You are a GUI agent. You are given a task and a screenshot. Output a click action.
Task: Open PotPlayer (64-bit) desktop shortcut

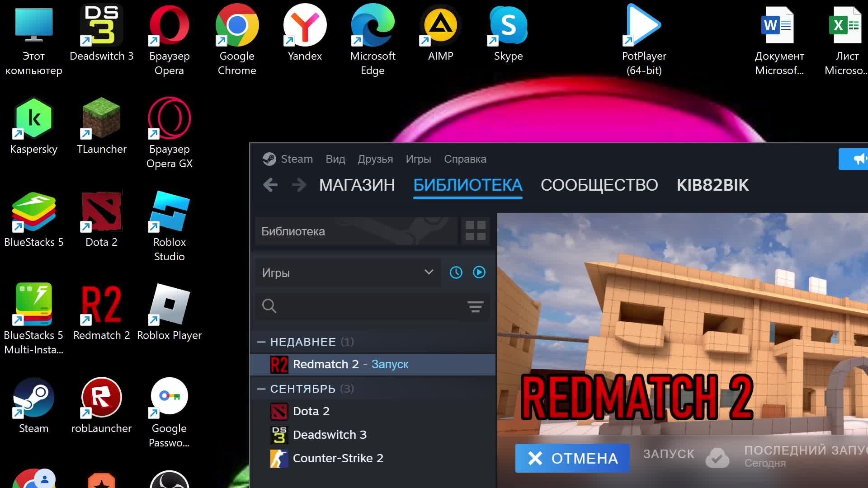click(x=644, y=40)
